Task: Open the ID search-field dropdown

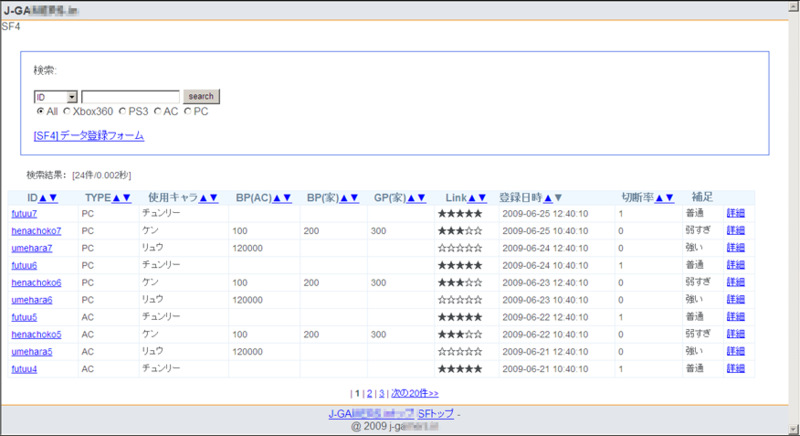Action: pyautogui.click(x=56, y=97)
